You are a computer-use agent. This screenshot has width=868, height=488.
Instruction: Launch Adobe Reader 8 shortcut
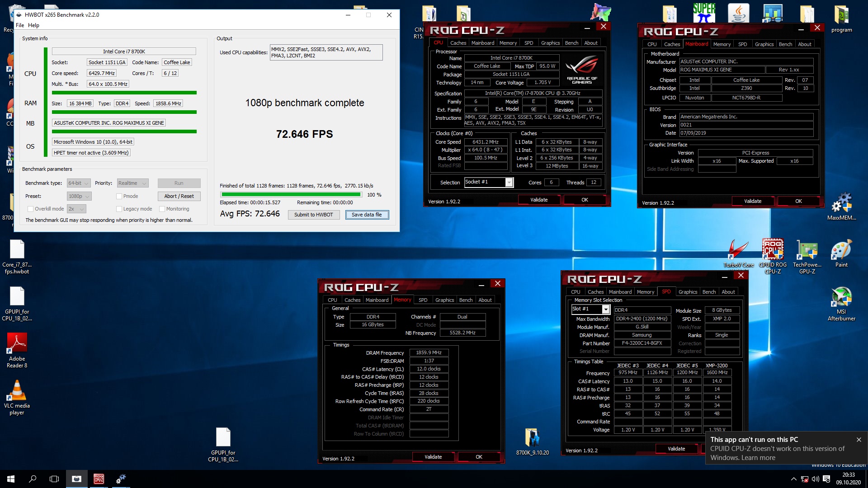pos(17,351)
